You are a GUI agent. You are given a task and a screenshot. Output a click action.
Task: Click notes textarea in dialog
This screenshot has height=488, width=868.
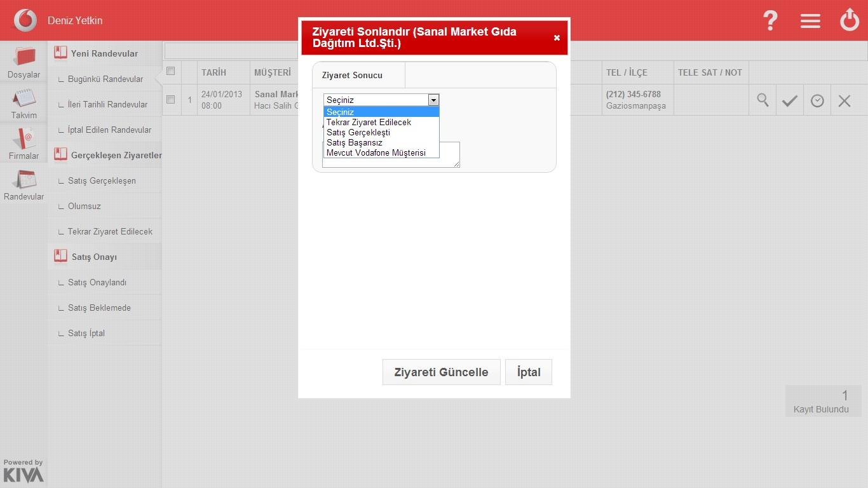pyautogui.click(x=391, y=154)
